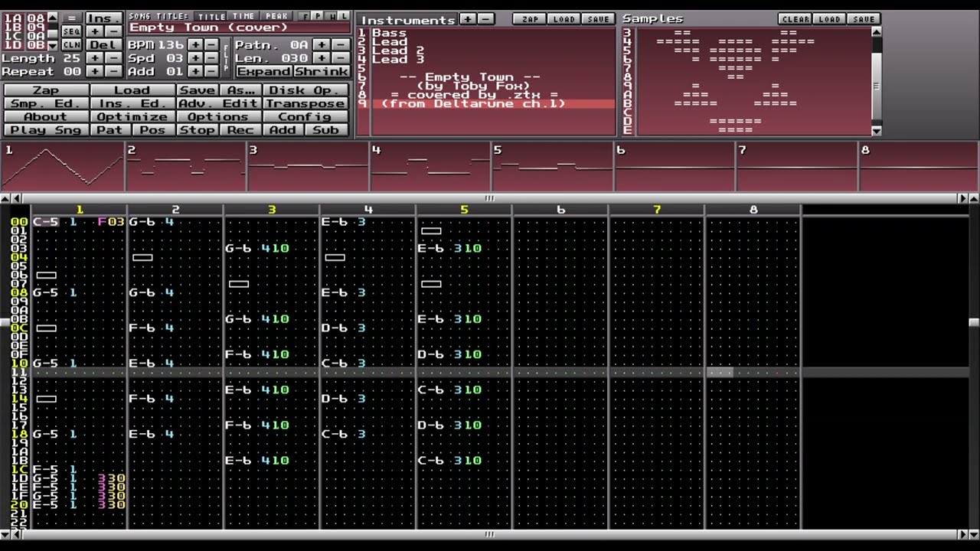
Task: Click the Play Sng button
Action: (x=46, y=130)
